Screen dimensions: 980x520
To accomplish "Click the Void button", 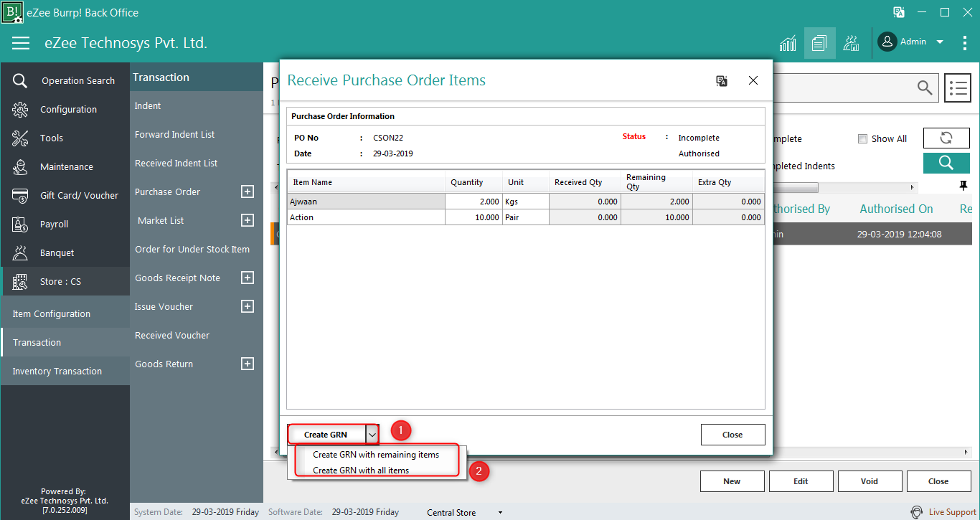I will (x=870, y=481).
